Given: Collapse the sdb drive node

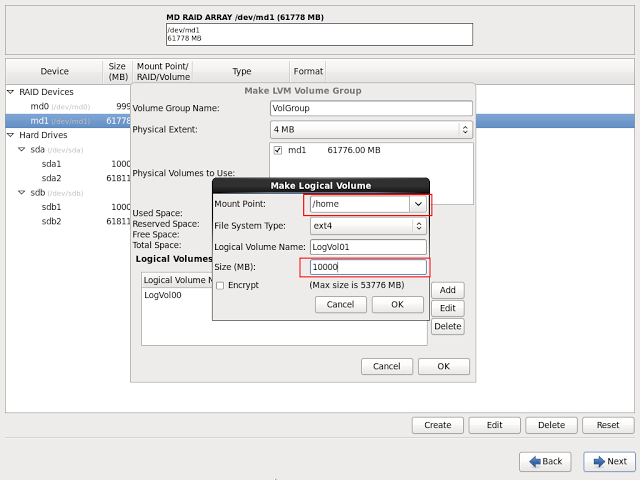Looking at the screenshot, I should [22, 193].
